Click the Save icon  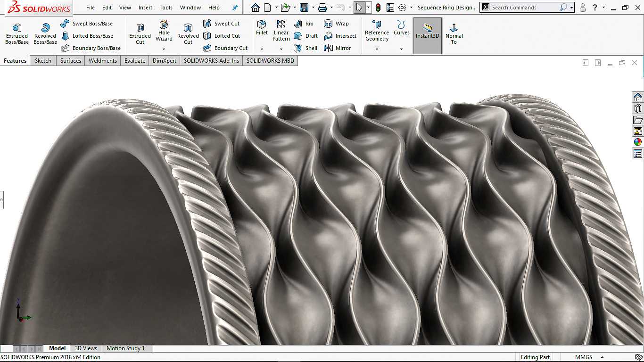coord(304,8)
